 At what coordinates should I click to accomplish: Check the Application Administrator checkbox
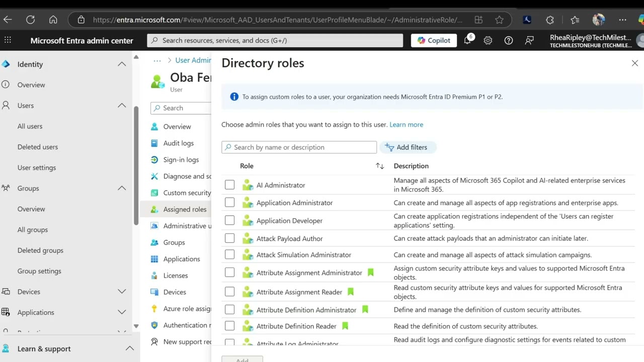229,203
